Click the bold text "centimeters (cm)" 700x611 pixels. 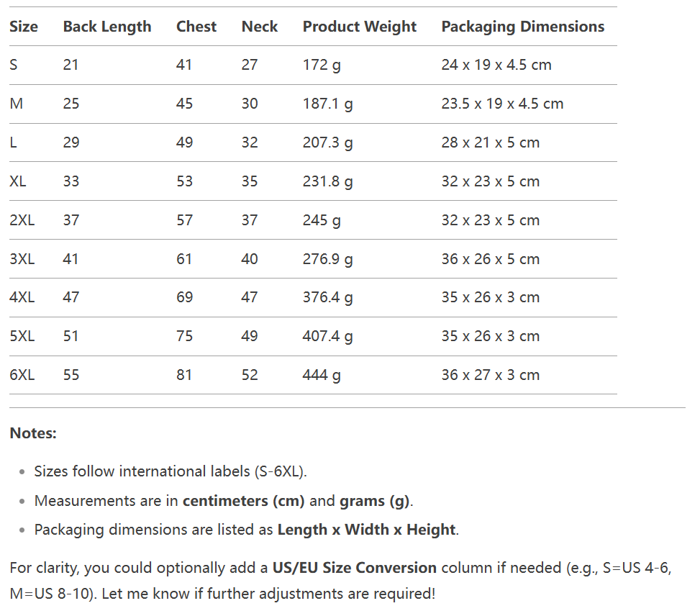click(x=243, y=501)
